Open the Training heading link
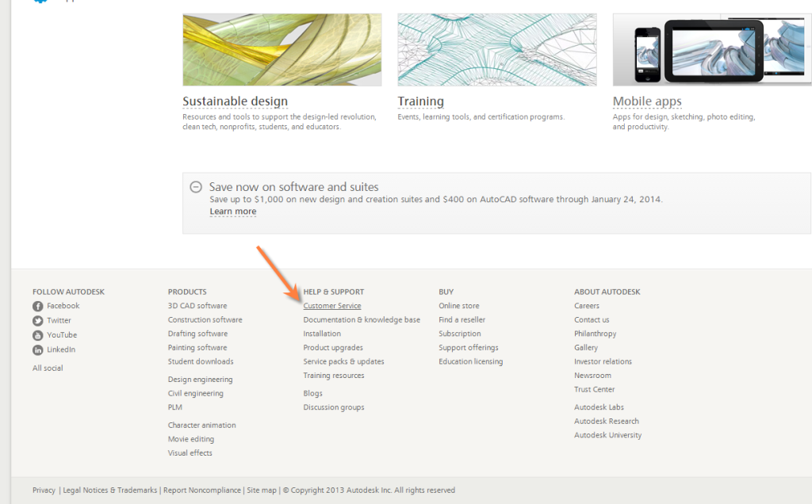Viewport: 812px width, 504px height. [420, 101]
